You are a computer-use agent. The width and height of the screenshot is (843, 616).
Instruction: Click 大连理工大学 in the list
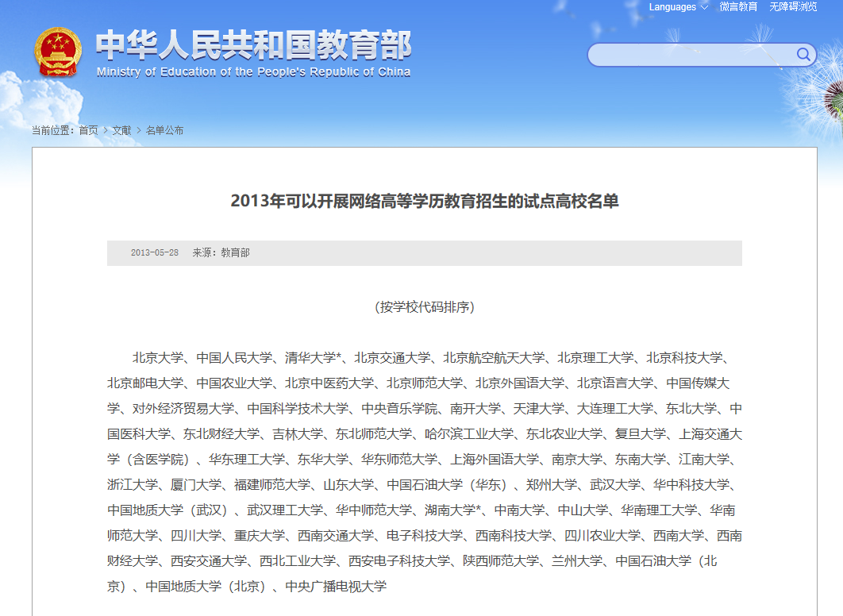[615, 409]
